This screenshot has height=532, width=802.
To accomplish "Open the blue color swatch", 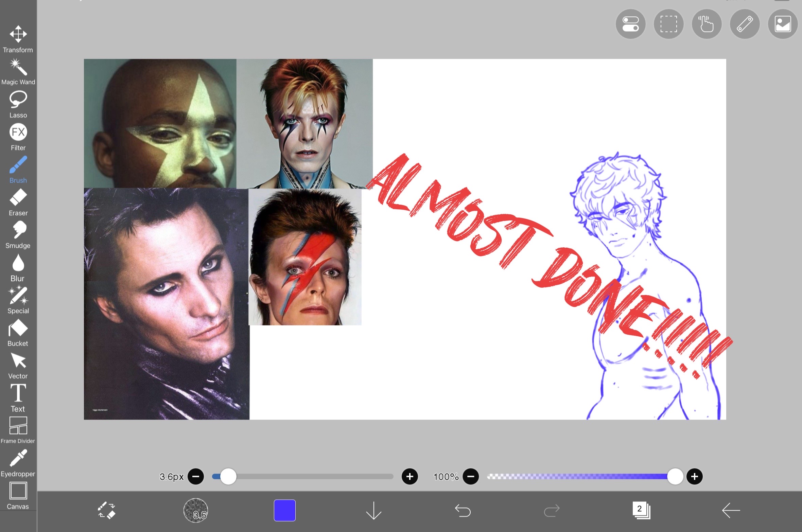I will pos(285,510).
